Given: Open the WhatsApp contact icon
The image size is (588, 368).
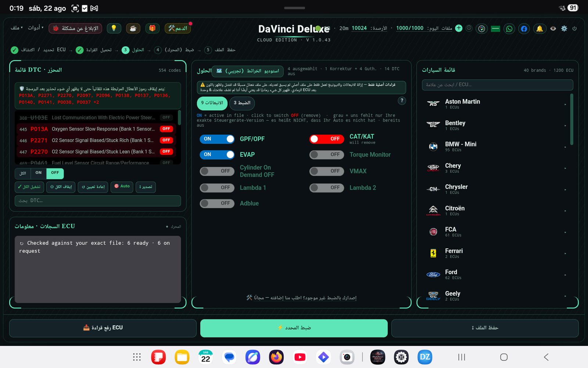Looking at the screenshot, I should pos(509,28).
